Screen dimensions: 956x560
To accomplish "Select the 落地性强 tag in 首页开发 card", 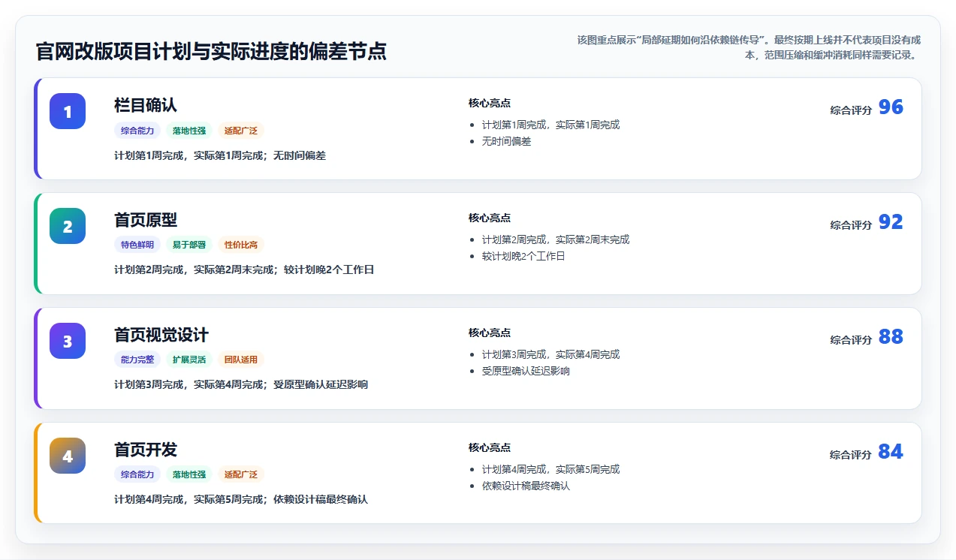I will coord(189,475).
